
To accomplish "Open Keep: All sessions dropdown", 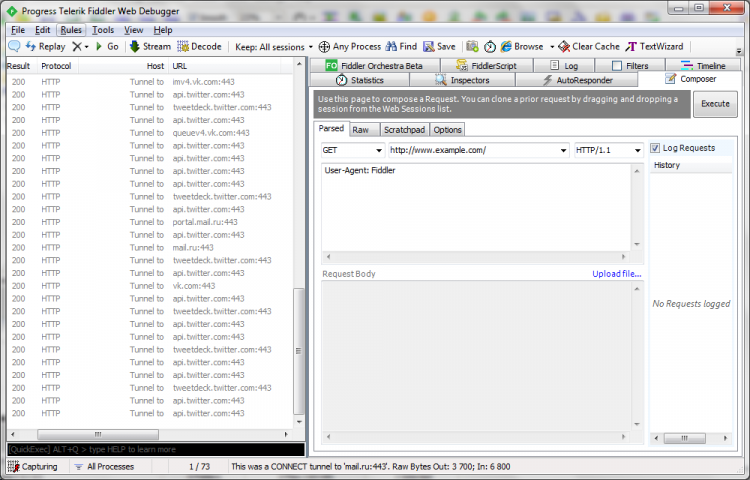I will click(x=274, y=47).
